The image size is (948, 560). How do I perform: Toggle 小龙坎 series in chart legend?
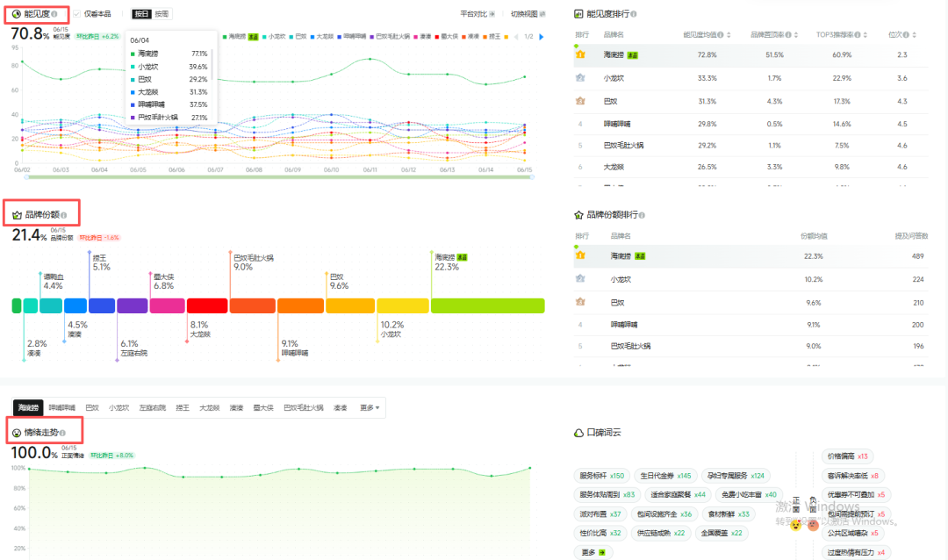273,37
